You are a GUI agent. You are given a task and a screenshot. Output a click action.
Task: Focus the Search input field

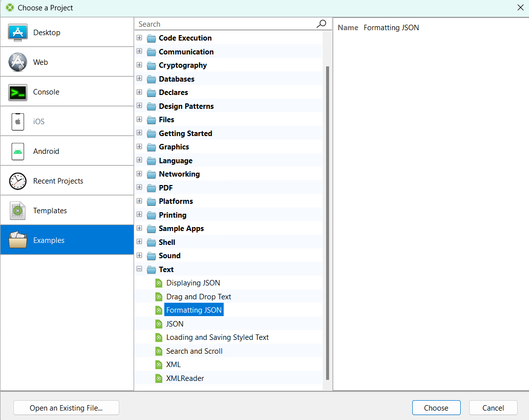point(226,24)
